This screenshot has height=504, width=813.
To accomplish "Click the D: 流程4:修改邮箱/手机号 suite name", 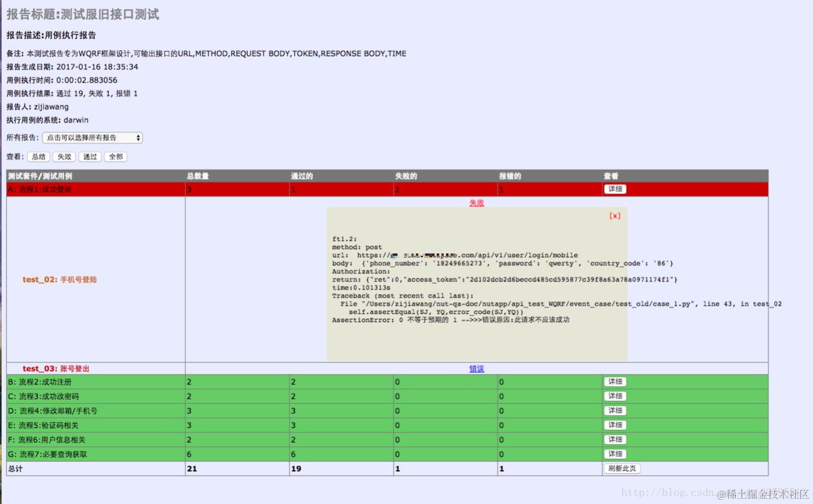I will pos(53,411).
